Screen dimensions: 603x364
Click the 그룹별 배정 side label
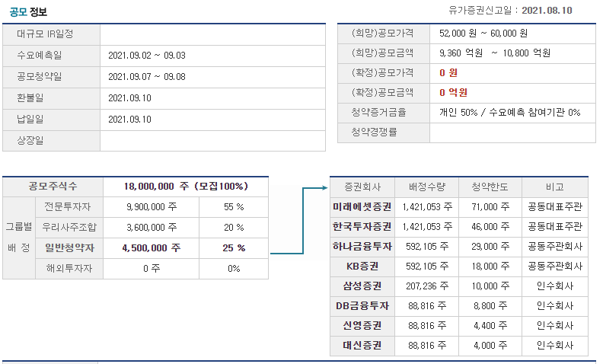[19, 238]
